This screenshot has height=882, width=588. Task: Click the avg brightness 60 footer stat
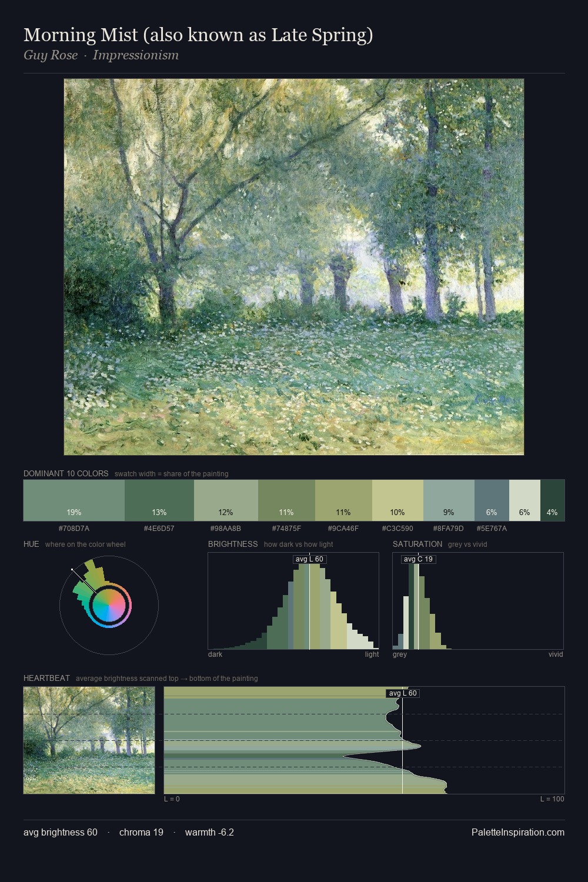coord(61,832)
